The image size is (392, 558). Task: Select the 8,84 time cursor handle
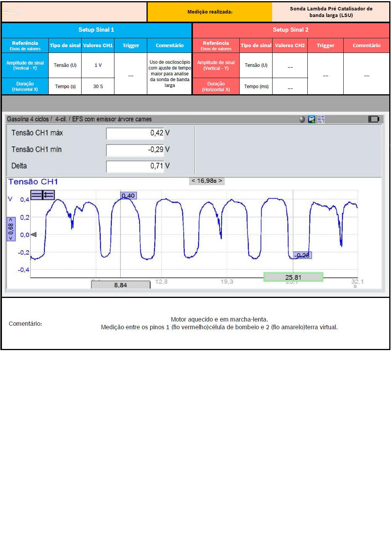coord(121,285)
